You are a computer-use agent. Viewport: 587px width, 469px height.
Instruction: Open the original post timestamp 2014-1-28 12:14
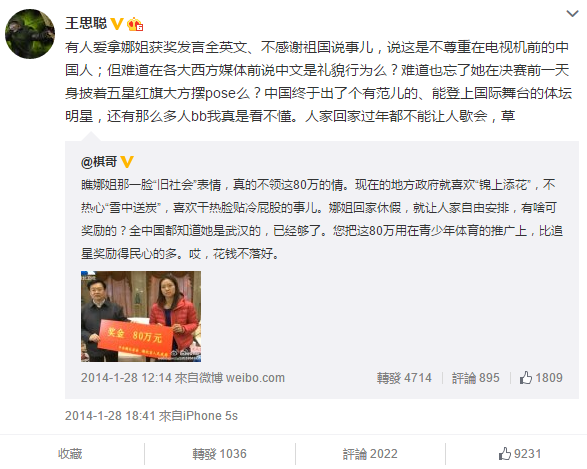pos(126,378)
